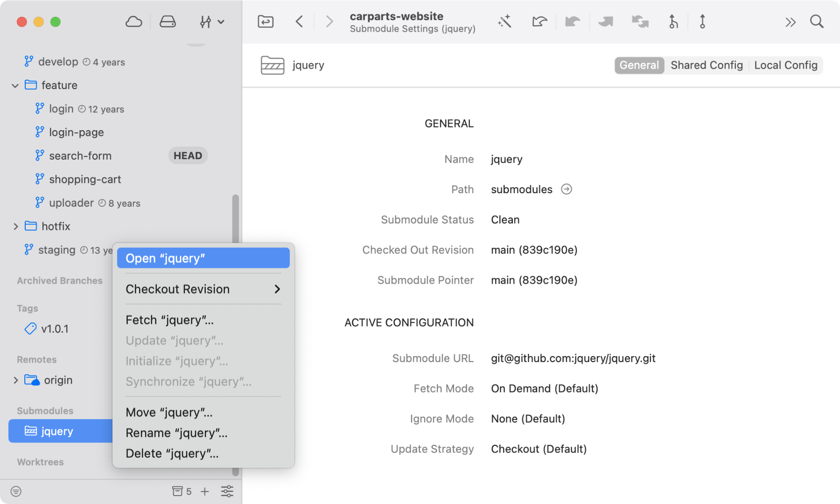Image resolution: width=840 pixels, height=504 pixels.
Task: Collapse the feature branches folder
Action: click(x=15, y=85)
